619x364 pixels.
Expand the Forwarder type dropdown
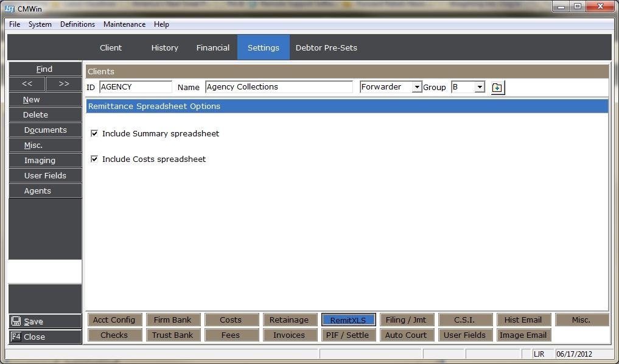417,87
